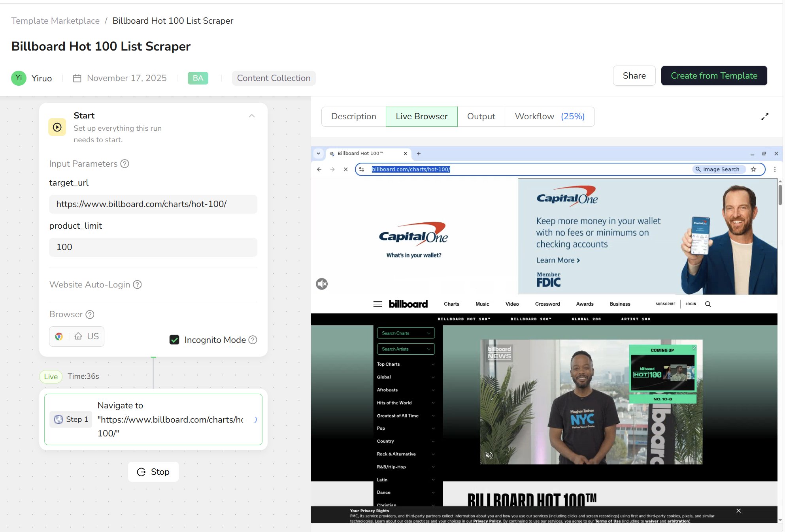Click the LOGIN link
Image resolution: width=785 pixels, height=532 pixels.
coord(691,304)
